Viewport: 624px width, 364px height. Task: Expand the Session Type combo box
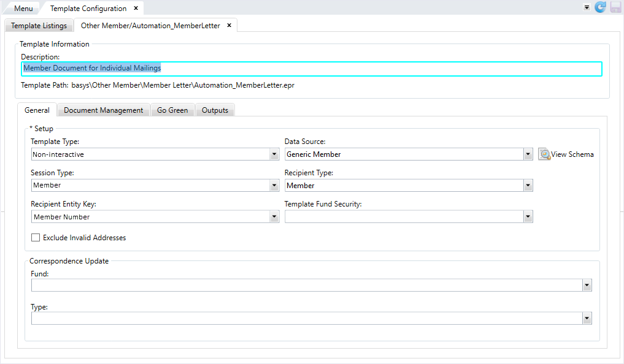tap(274, 186)
